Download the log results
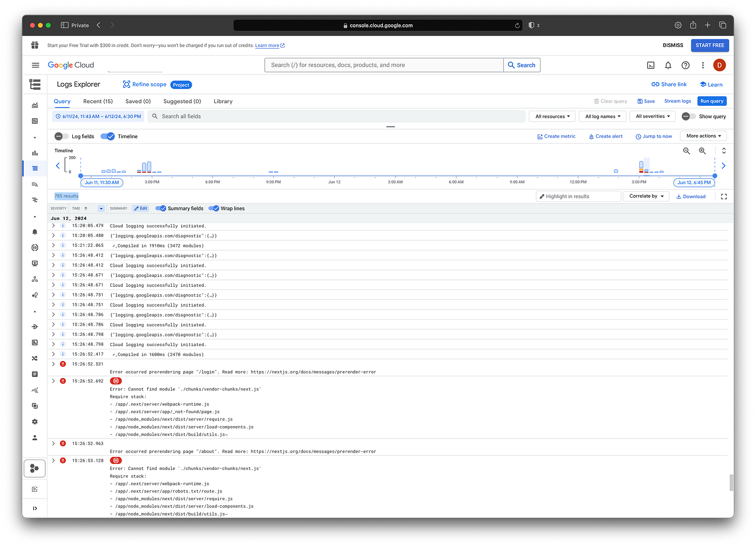Screen dimensions: 756x547 pos(691,197)
